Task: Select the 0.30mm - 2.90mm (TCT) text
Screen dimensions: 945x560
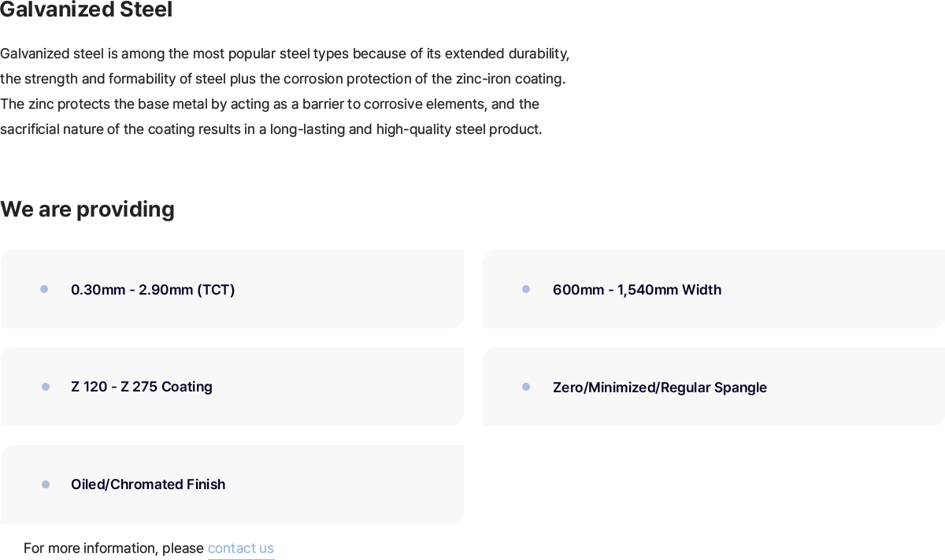Action: point(153,290)
